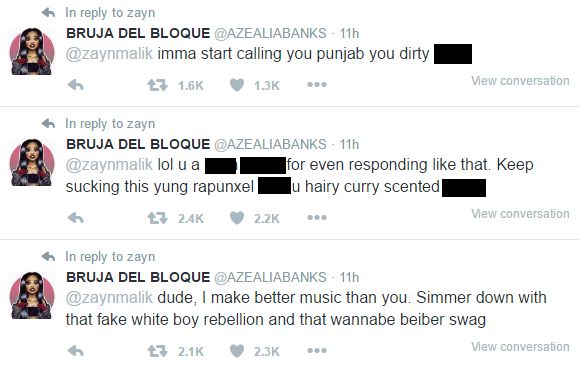Open more options on the second tweet
The height and width of the screenshot is (365, 579).
(x=317, y=218)
